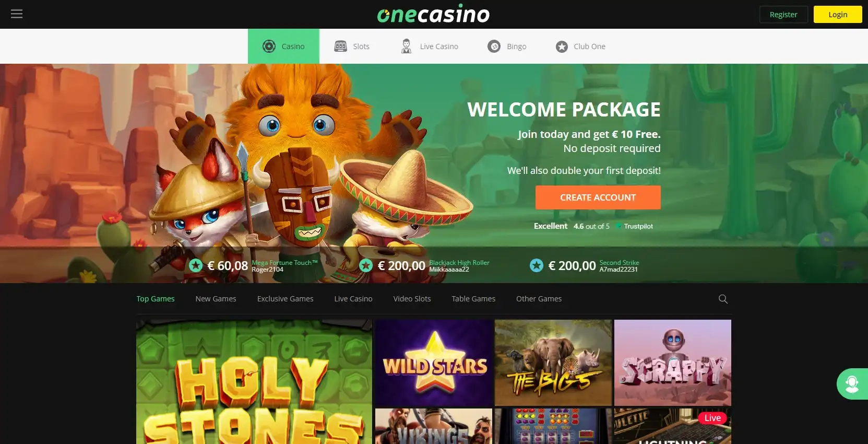Image resolution: width=868 pixels, height=444 pixels.
Task: Select the Table Games tab
Action: click(x=473, y=299)
